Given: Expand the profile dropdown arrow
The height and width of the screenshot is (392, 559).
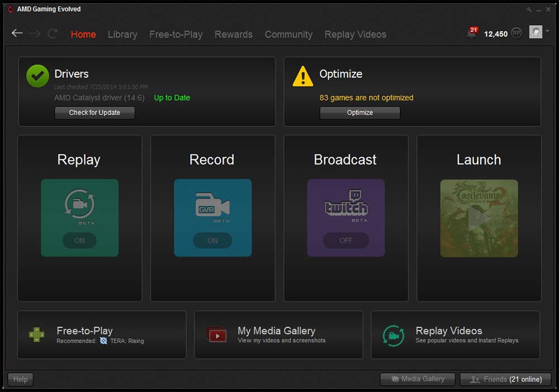Looking at the screenshot, I should tap(547, 32).
